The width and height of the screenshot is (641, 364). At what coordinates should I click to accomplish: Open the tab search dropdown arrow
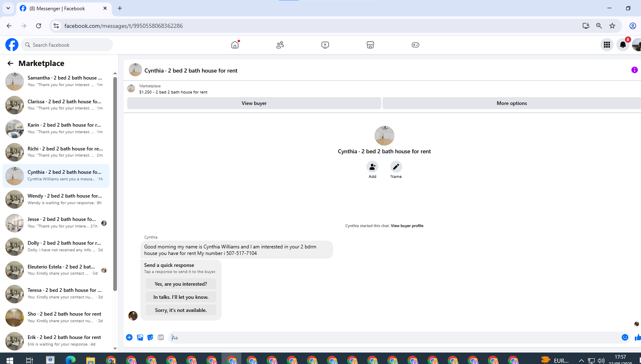click(8, 8)
